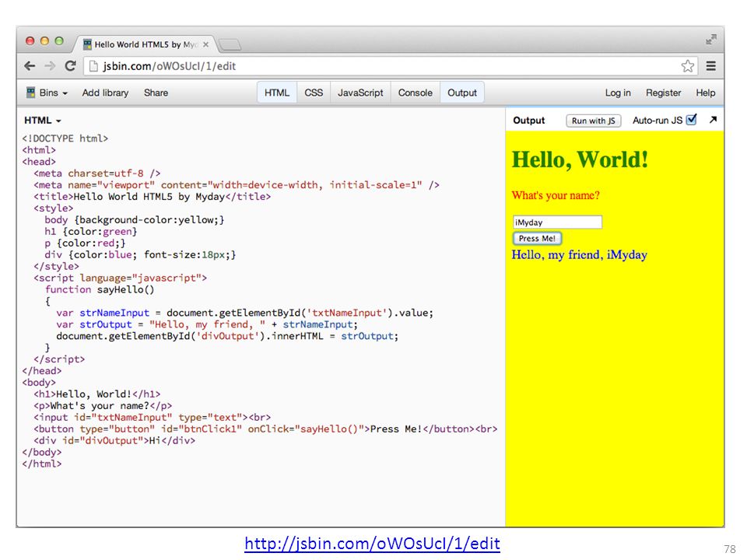Viewport: 747px width, 560px height.
Task: Click the Output panel label
Action: pos(529,121)
